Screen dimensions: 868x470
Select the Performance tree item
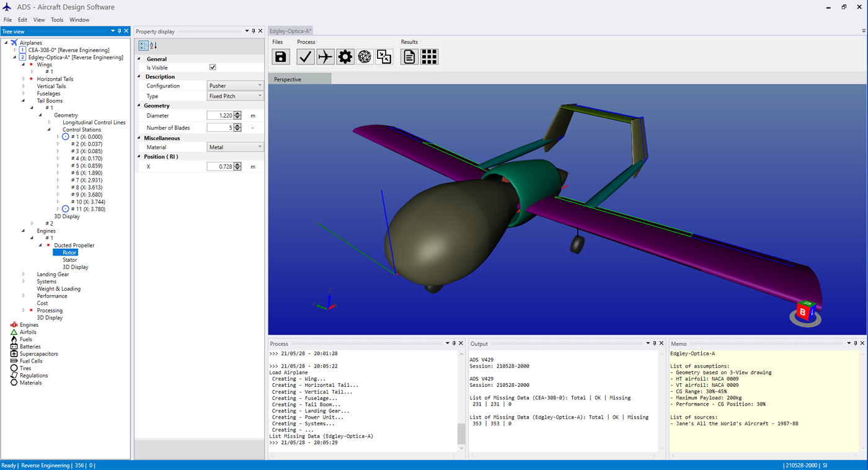(52, 296)
